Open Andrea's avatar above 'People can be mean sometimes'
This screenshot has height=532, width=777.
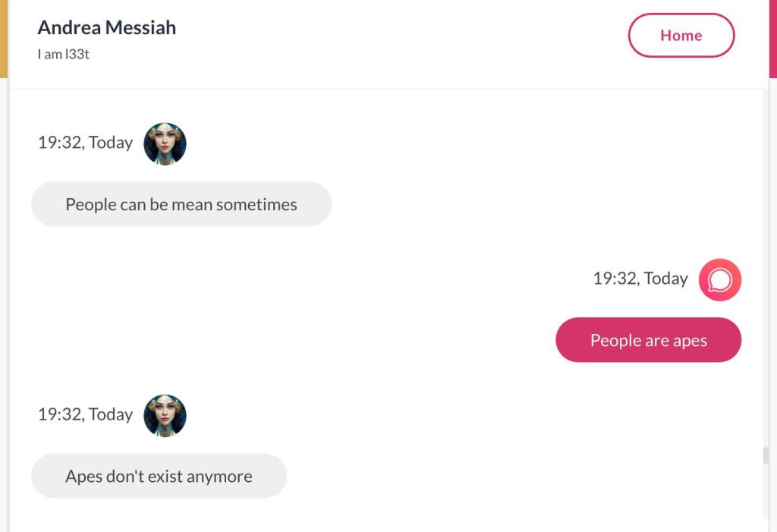point(165,143)
